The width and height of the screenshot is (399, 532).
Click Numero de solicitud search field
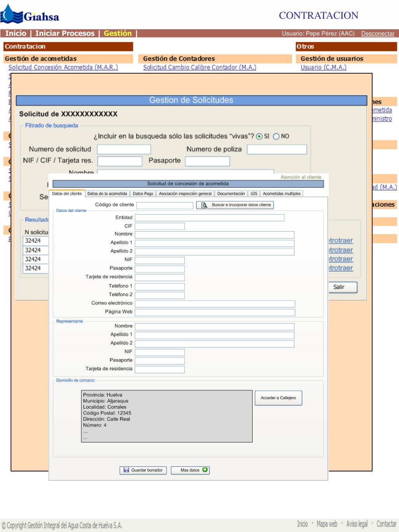coord(124,149)
